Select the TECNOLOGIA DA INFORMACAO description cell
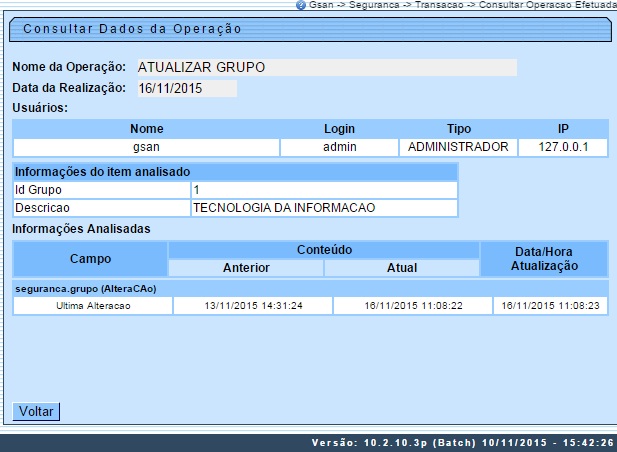The width and height of the screenshot is (617, 452). coord(323,208)
